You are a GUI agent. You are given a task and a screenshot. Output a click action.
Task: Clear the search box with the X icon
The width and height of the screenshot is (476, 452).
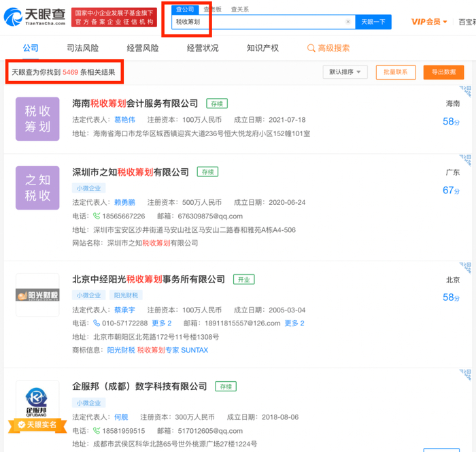tap(348, 22)
